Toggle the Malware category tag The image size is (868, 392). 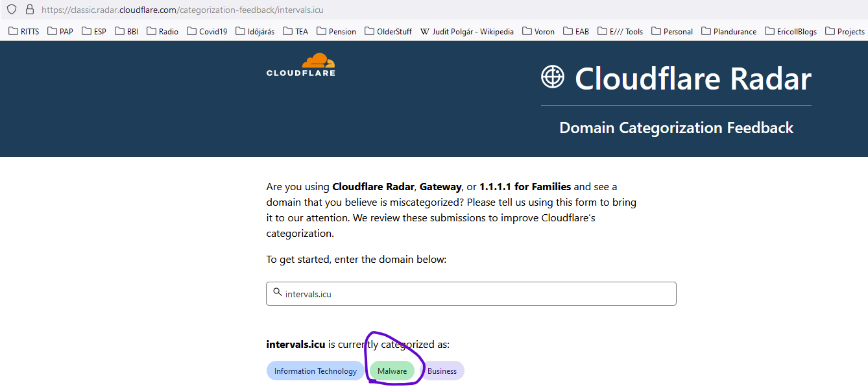(x=392, y=371)
